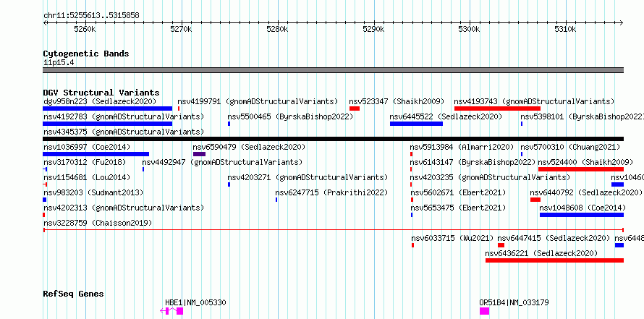The width and height of the screenshot is (644, 319).
Task: Click the nsv1048608 (Coe2014) label
Action: [582, 208]
